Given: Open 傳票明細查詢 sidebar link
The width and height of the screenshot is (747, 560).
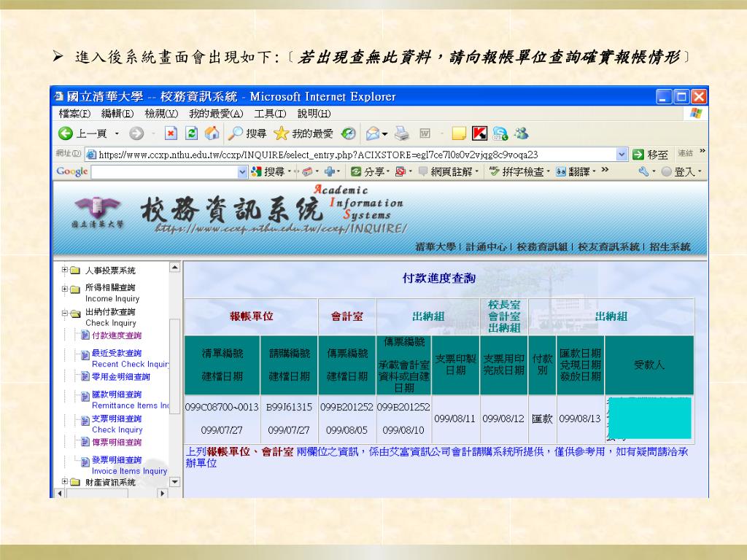Looking at the screenshot, I should point(117,443).
